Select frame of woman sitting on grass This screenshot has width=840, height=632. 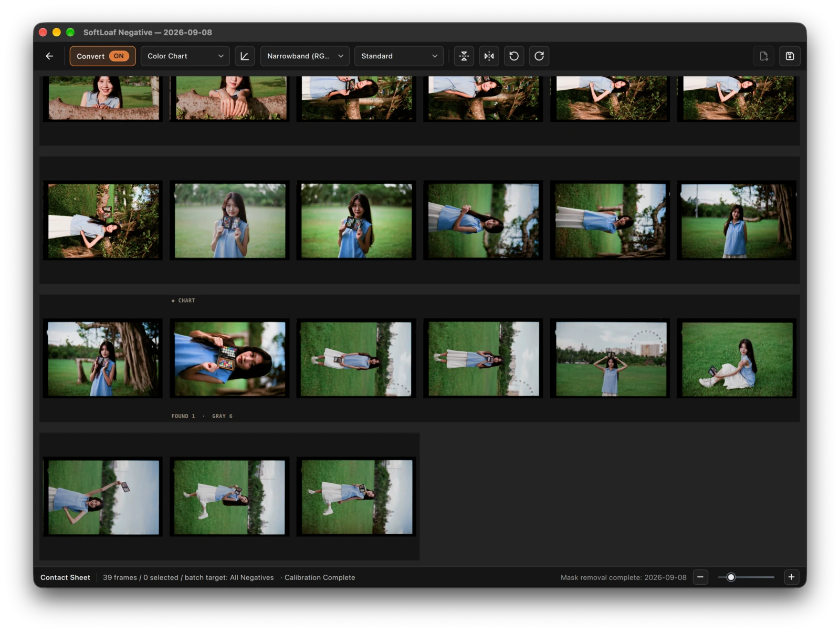point(737,358)
